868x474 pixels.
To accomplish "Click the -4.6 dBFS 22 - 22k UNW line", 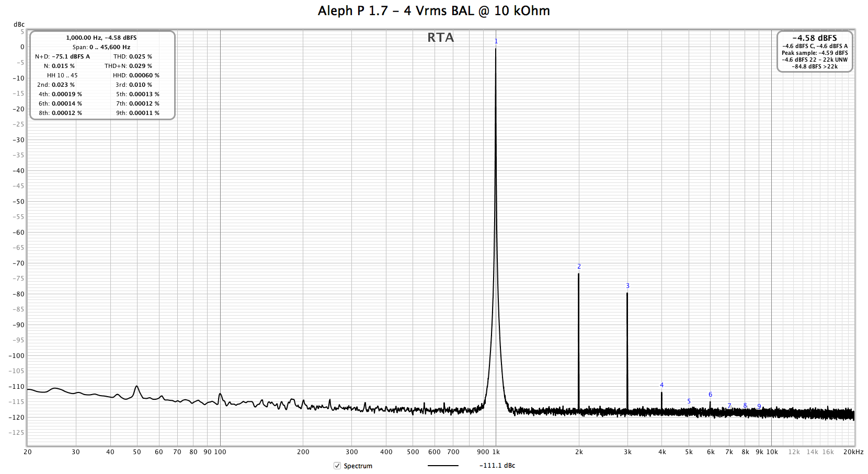I will [x=815, y=60].
